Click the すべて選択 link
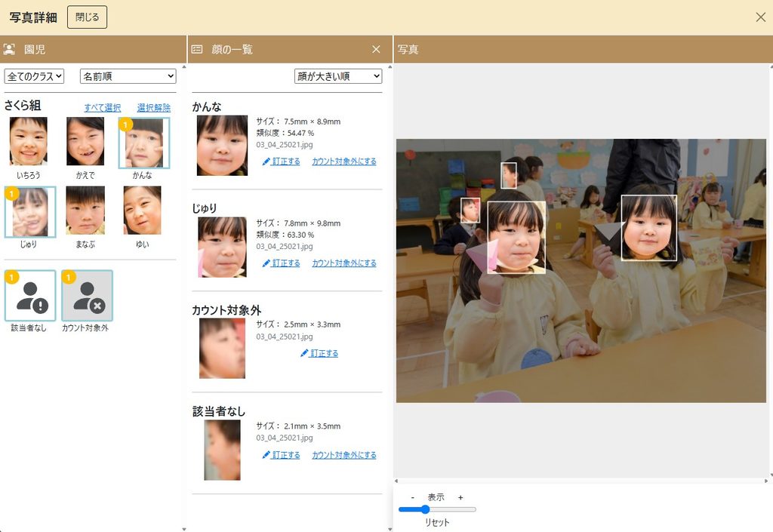 103,108
